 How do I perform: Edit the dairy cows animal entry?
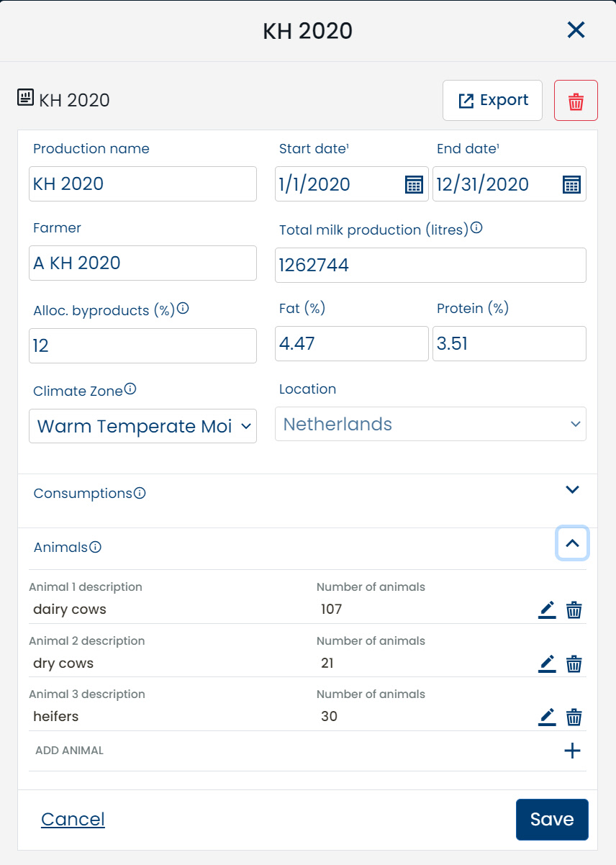[x=547, y=610]
